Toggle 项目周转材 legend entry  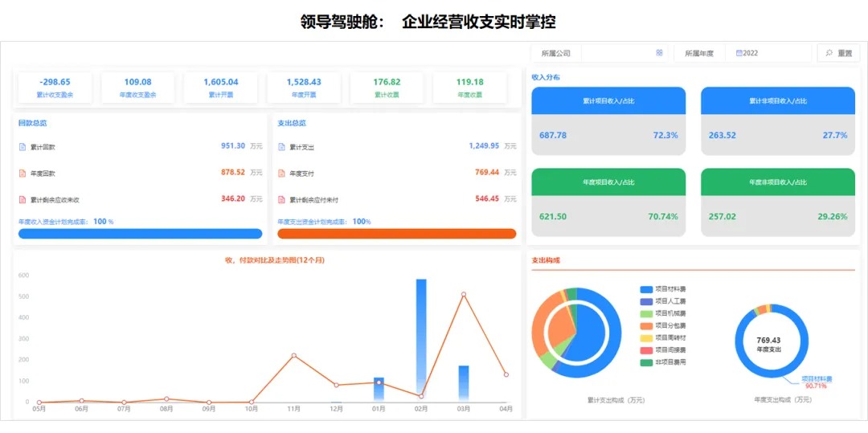[663, 338]
